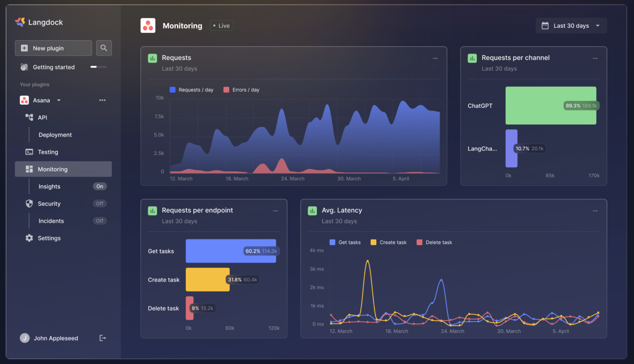This screenshot has width=634, height=364.
Task: Open Requests per channel card options
Action: (595, 58)
